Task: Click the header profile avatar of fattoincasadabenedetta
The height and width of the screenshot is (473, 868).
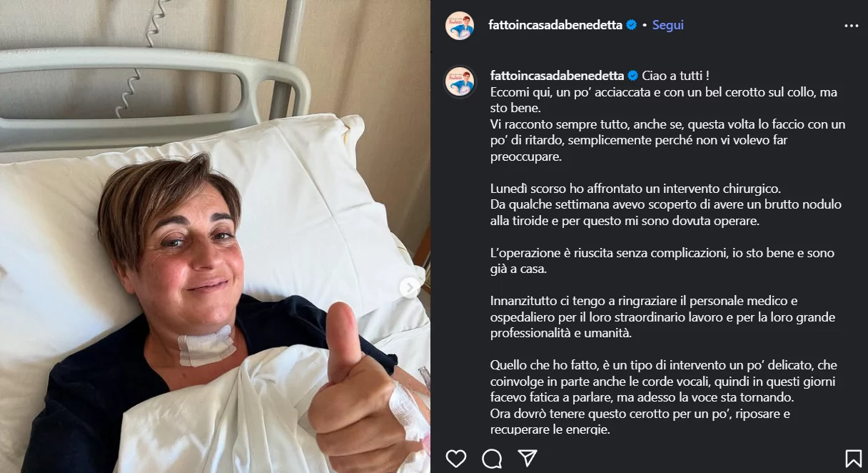Action: click(x=460, y=26)
